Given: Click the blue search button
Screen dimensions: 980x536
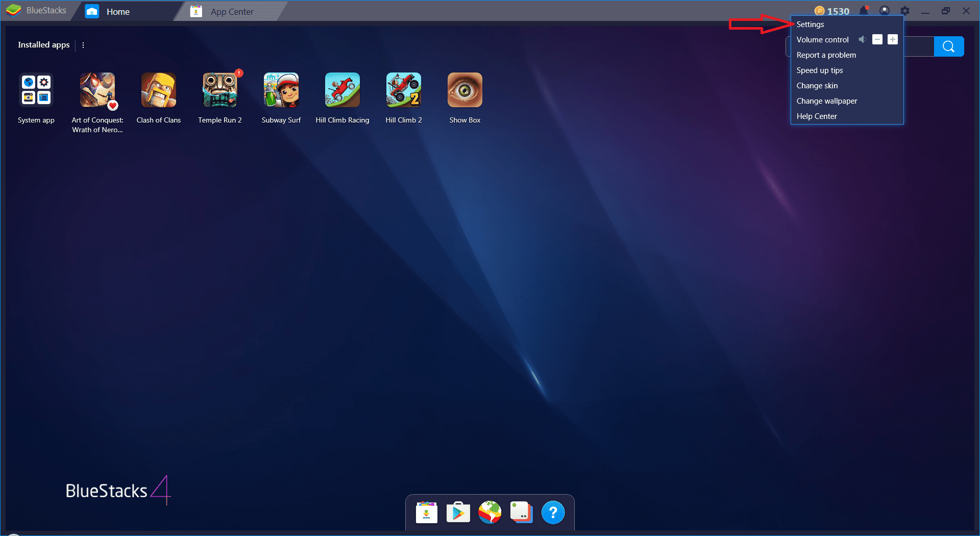Looking at the screenshot, I should [948, 46].
